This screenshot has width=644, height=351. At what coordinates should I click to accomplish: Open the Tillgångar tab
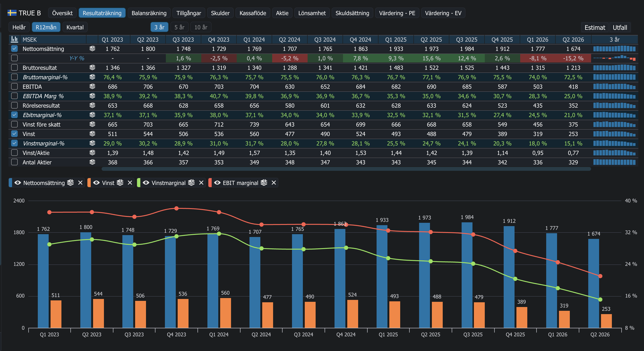[x=189, y=13]
